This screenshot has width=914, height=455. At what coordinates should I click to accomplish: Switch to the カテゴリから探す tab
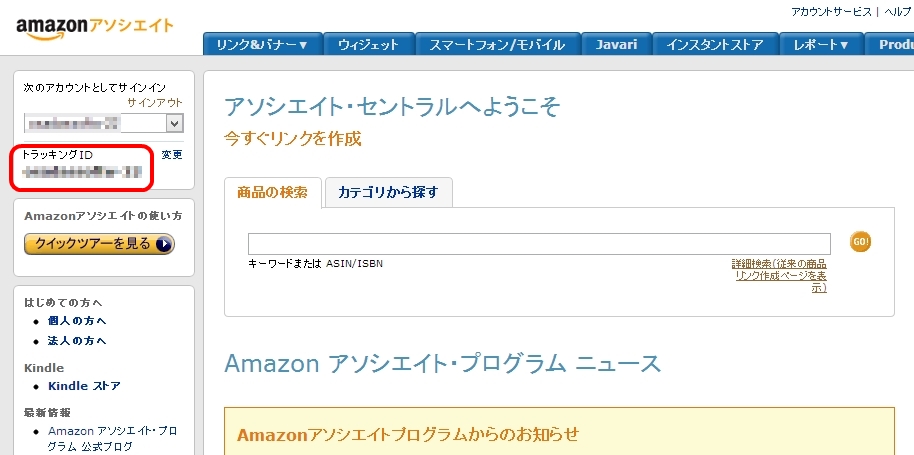pyautogui.click(x=389, y=192)
